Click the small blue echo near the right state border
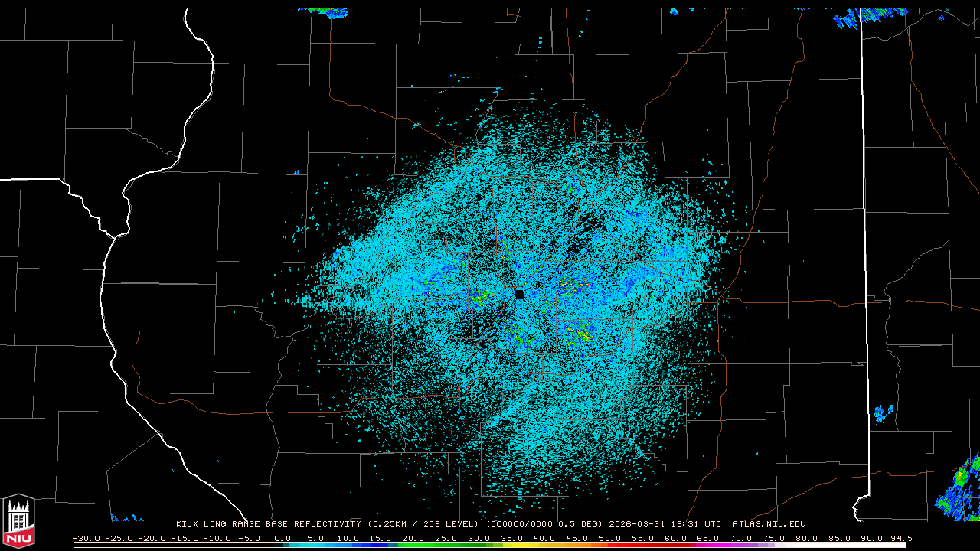Viewport: 980px width, 551px height. [x=884, y=413]
